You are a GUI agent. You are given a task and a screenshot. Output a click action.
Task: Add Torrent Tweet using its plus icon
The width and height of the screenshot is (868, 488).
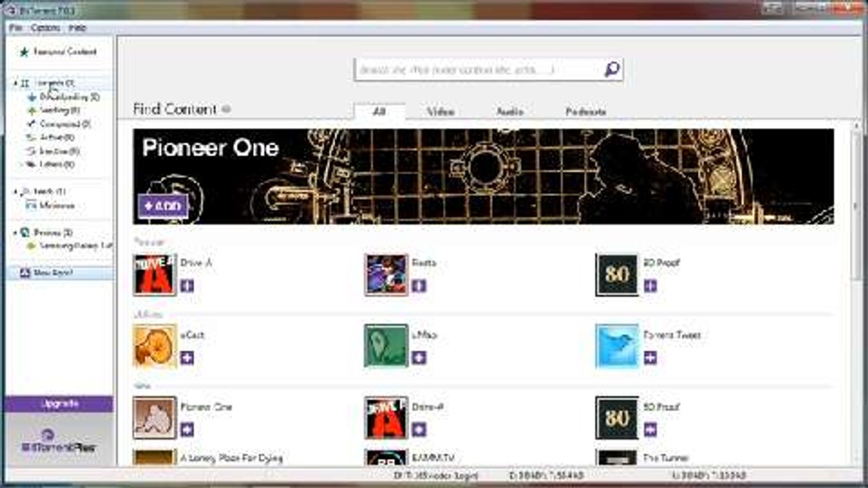[x=650, y=358]
